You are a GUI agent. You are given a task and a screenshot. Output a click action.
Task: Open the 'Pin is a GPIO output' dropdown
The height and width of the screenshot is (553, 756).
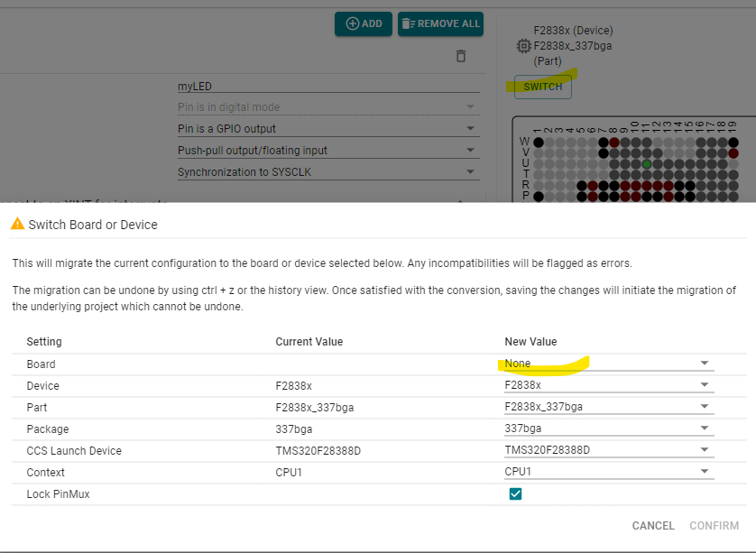(328, 129)
